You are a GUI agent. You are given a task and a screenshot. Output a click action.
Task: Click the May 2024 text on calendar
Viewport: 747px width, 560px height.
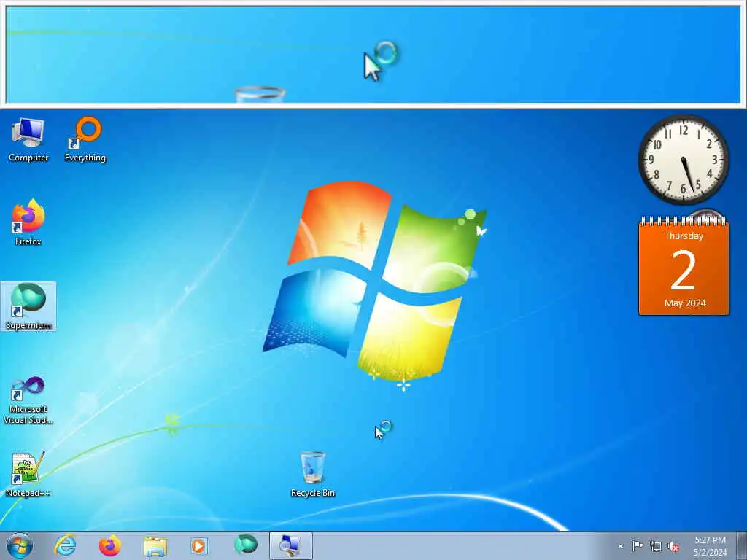pos(685,303)
